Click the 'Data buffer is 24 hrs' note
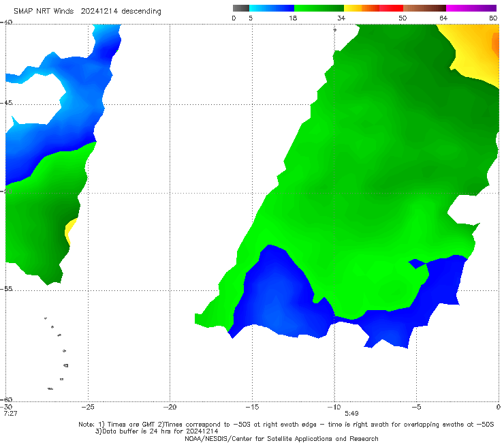This screenshot has width=504, height=443. pyautogui.click(x=157, y=431)
